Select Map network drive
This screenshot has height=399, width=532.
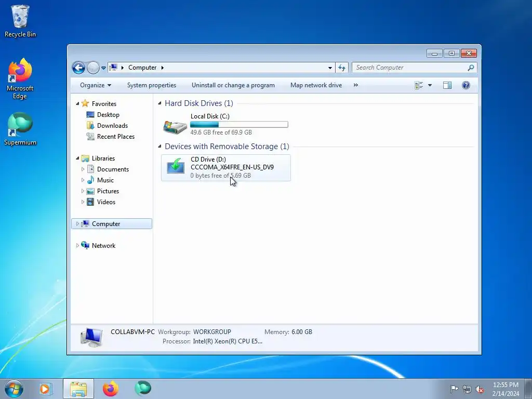[x=316, y=85]
